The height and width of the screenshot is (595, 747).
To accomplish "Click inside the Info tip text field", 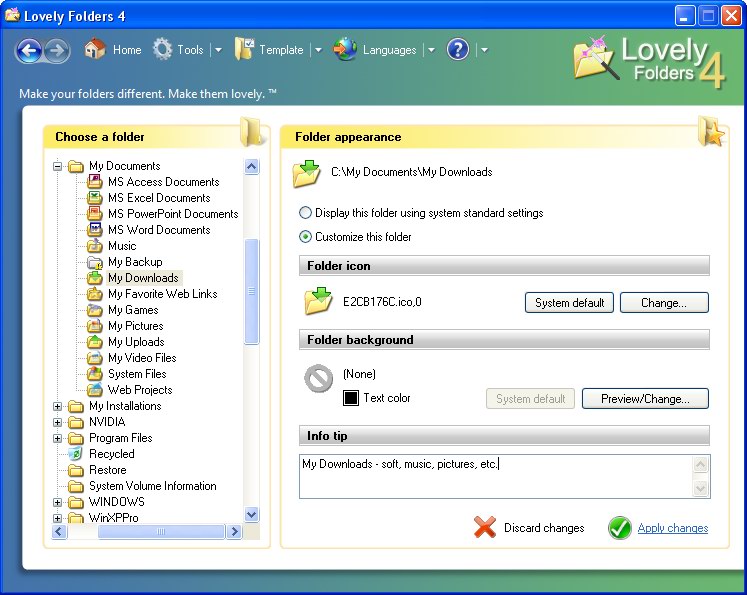I will [x=495, y=476].
